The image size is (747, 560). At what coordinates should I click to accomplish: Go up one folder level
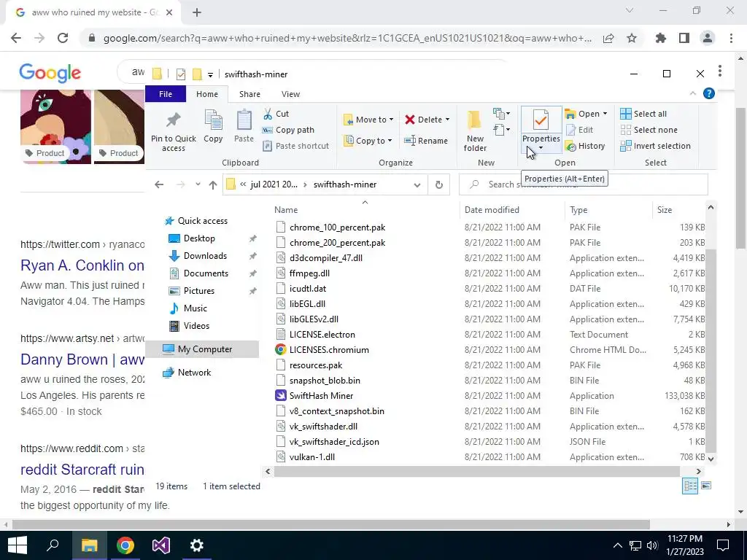pyautogui.click(x=213, y=184)
